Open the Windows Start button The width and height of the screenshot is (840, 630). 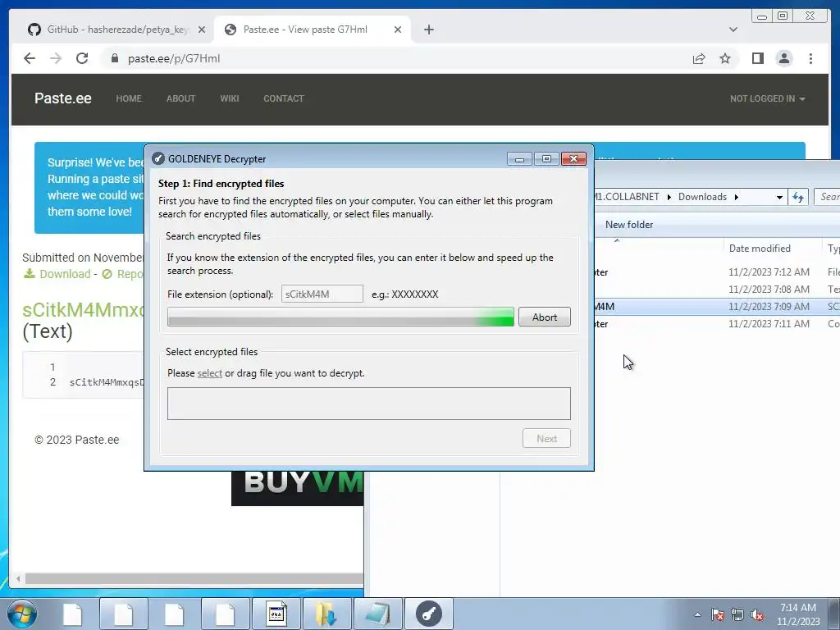[22, 614]
